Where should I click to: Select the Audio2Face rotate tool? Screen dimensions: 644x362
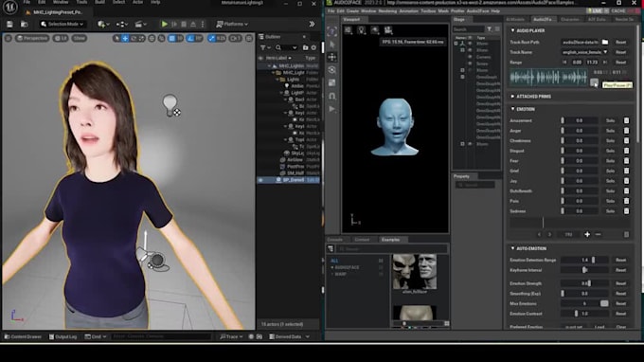tap(332, 70)
